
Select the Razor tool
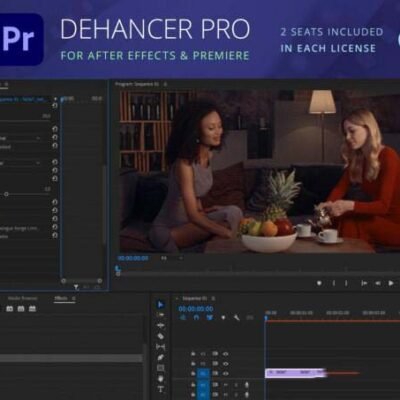[160, 336]
